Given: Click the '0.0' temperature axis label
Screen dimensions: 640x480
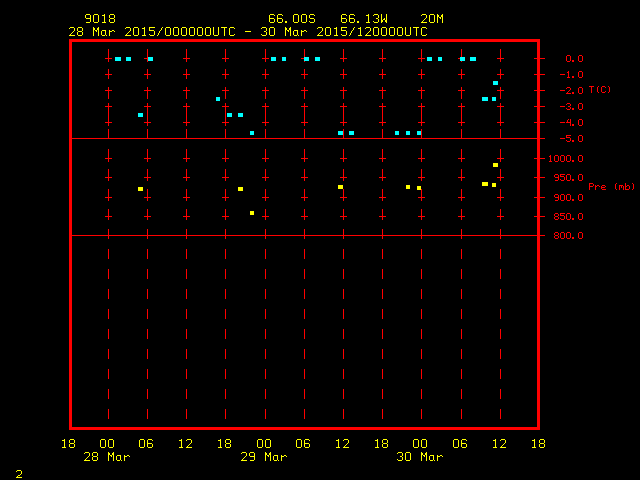Looking at the screenshot, I should (574, 59).
